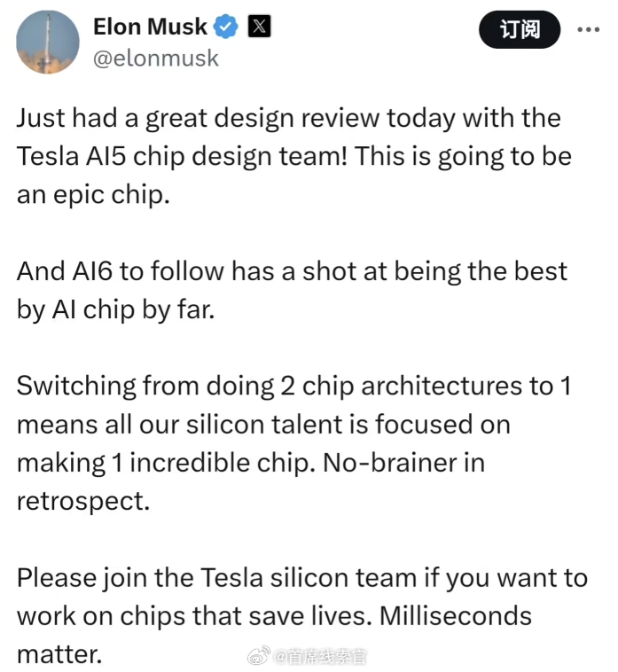The image size is (618, 672).
Task: Click the Weibo logo watermark
Action: 258,655
